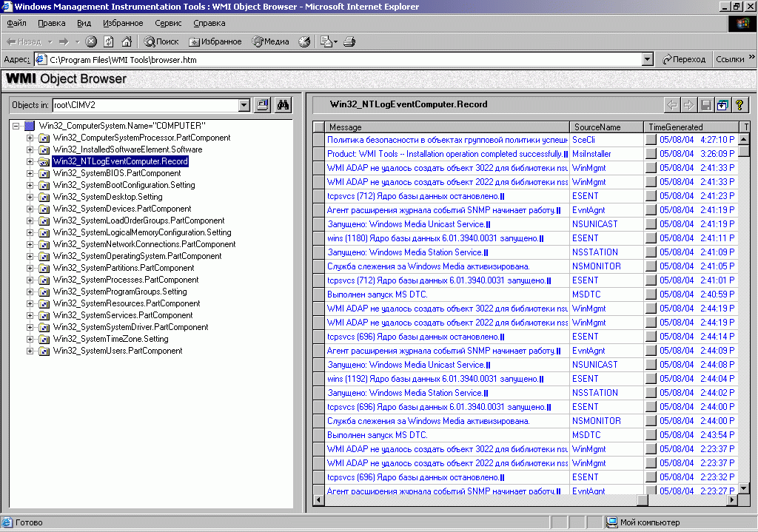
Task: Click the time box for 3:26:09 row
Action: click(x=651, y=154)
